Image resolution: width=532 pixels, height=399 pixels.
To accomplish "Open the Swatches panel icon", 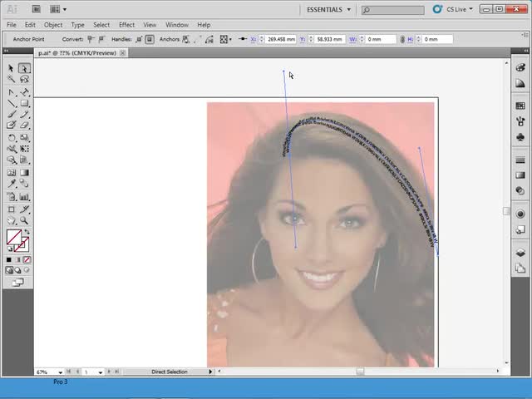I will [520, 106].
